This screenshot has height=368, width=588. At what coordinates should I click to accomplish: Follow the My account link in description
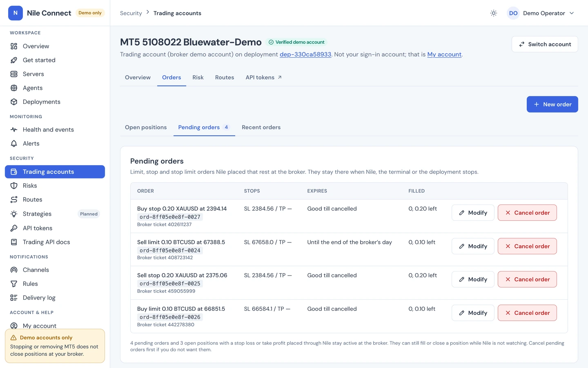444,54
